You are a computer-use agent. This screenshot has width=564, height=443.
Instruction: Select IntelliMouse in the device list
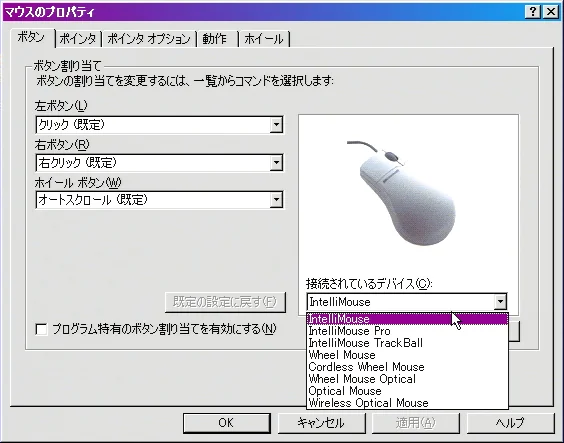point(407,319)
